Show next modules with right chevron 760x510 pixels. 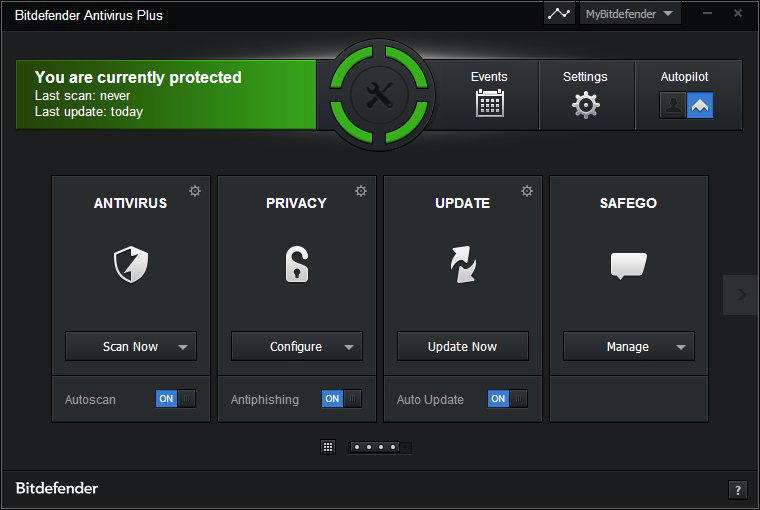[741, 295]
